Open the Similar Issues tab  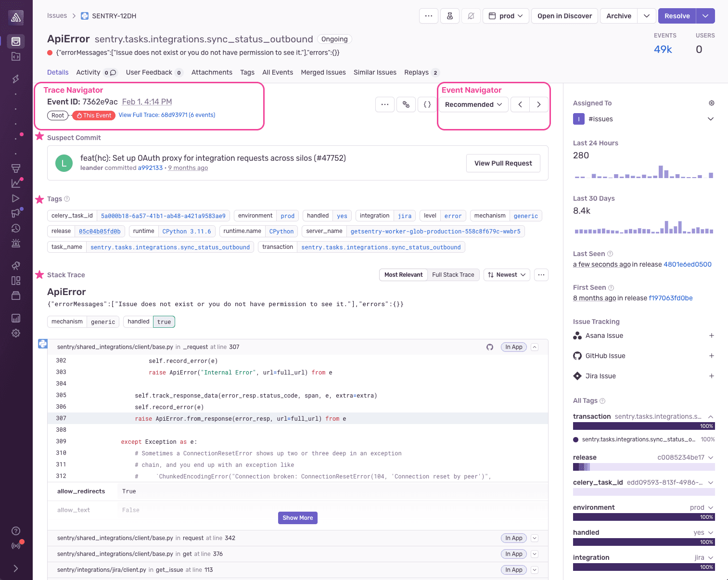375,72
